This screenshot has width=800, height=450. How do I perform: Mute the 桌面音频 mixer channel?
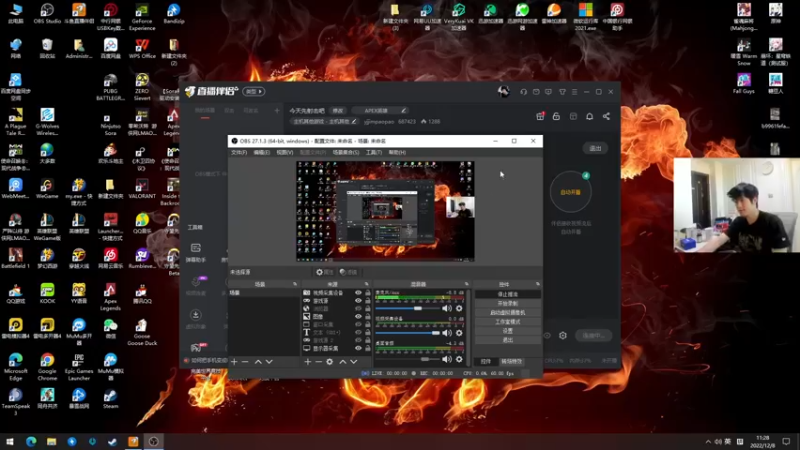point(447,359)
